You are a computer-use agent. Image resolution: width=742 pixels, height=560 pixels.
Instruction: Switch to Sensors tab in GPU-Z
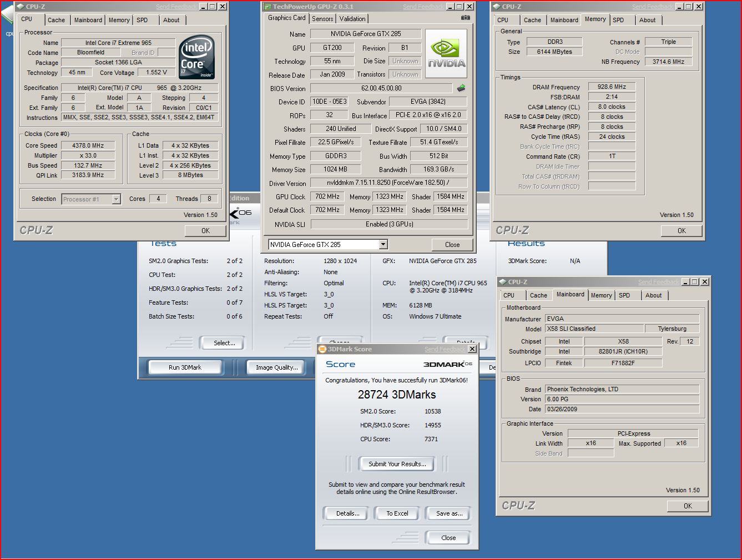pos(322,19)
